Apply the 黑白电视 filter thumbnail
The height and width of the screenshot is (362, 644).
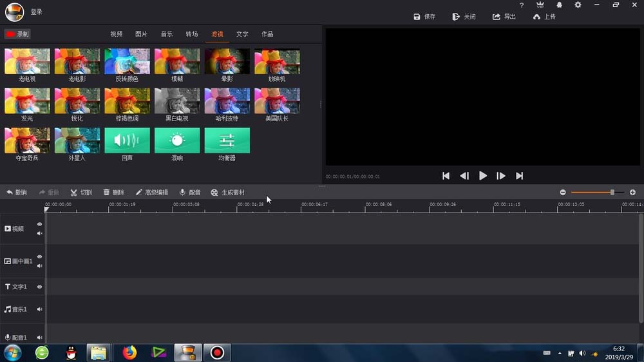177,105
